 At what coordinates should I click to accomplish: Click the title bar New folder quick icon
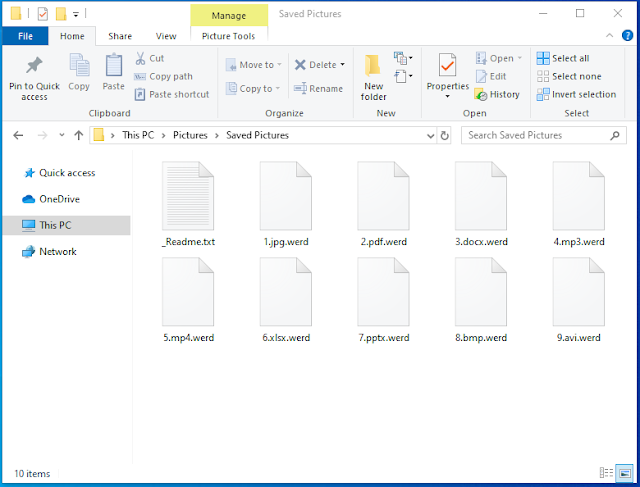[x=61, y=14]
